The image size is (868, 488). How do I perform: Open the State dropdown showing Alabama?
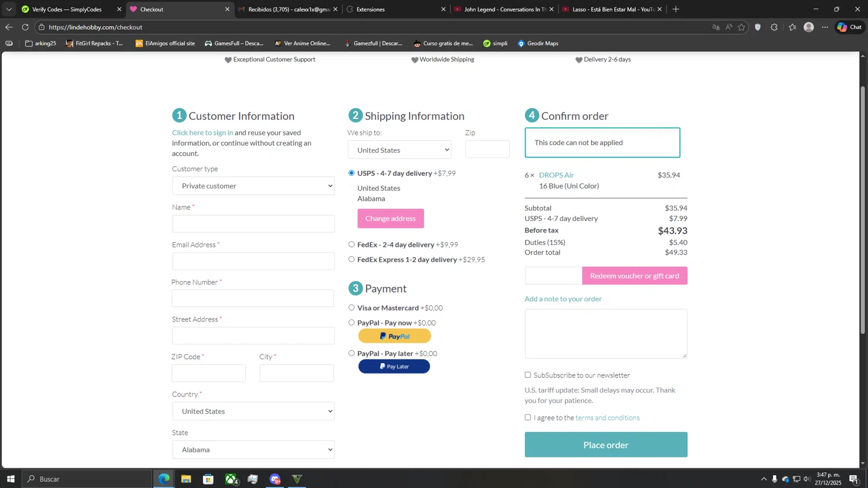click(253, 449)
